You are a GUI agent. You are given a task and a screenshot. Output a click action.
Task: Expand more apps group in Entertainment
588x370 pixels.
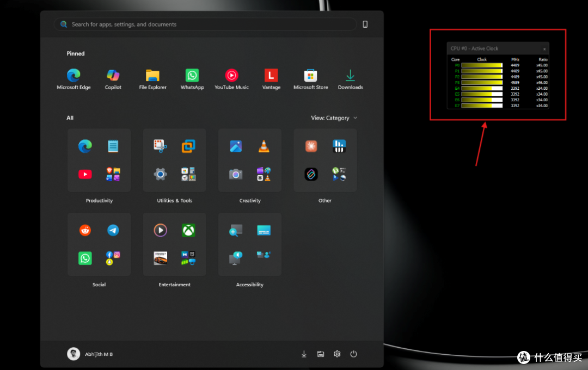tap(188, 258)
